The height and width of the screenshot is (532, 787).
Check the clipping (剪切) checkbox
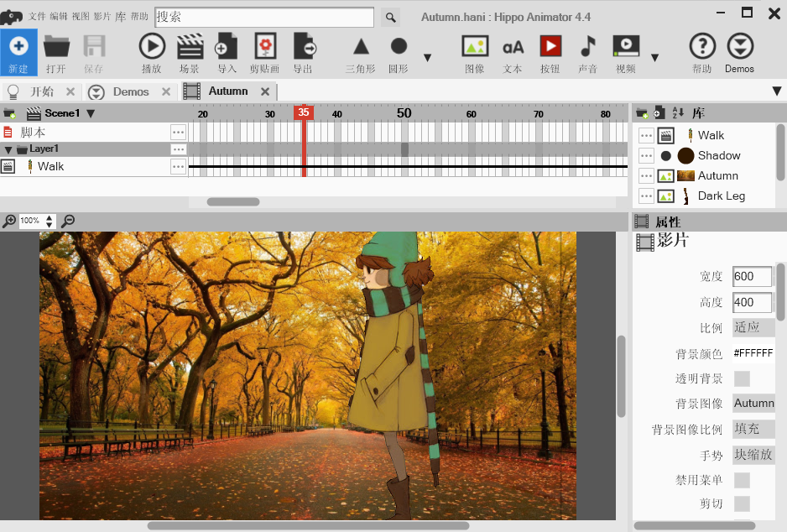[x=742, y=503]
